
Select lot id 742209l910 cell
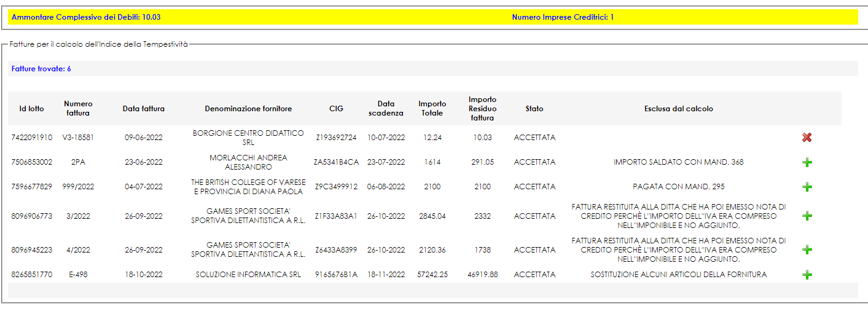[32, 138]
